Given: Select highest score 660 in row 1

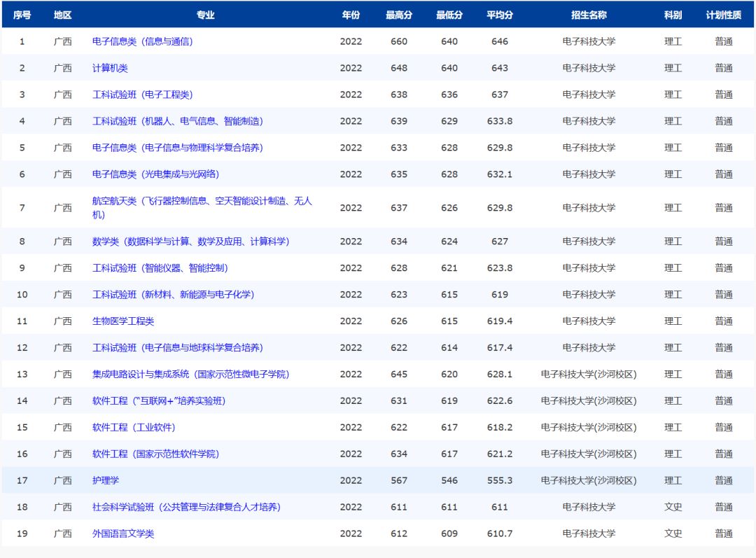Looking at the screenshot, I should coord(399,41).
